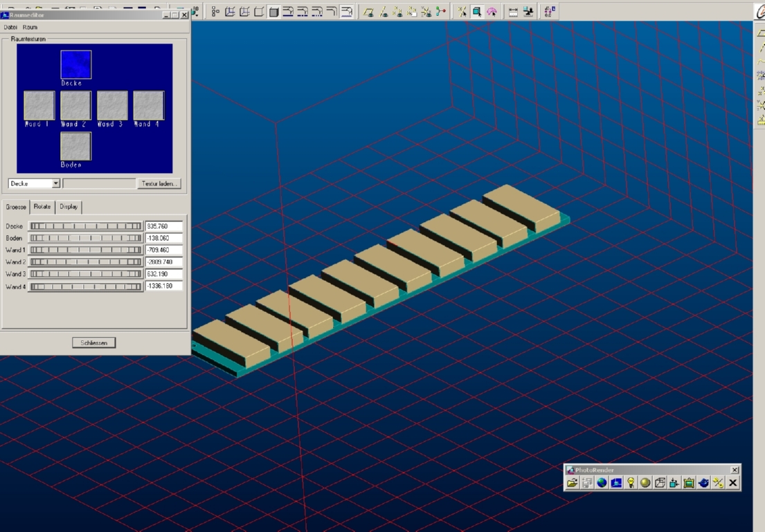
Task: Click the Decke value field showing 935.760
Action: coord(164,226)
